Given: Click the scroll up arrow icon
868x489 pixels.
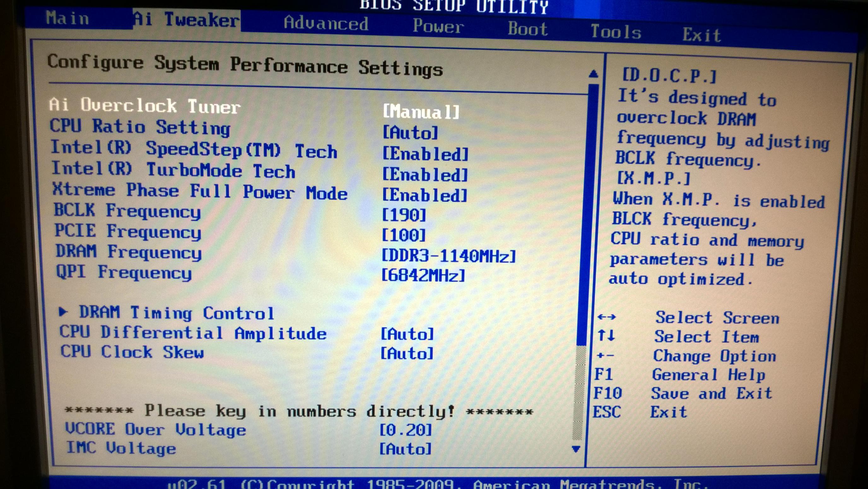Looking at the screenshot, I should pos(594,74).
